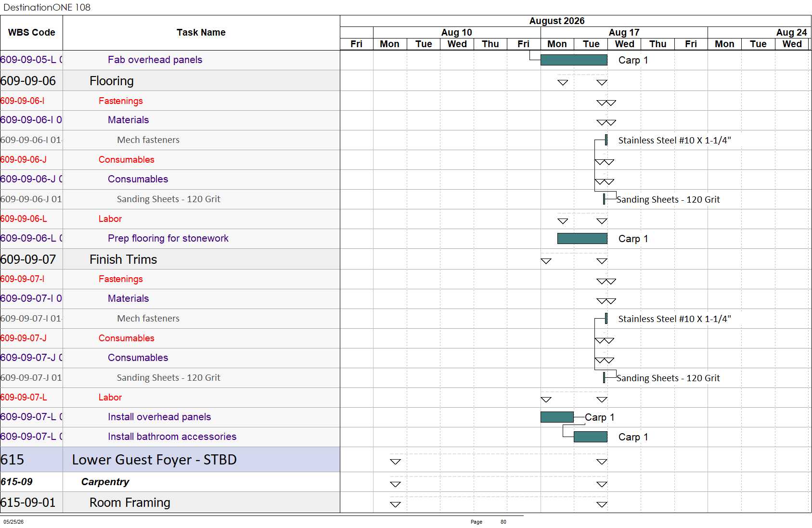Select the Install overhead panels task
This screenshot has height=528, width=812.
point(159,417)
